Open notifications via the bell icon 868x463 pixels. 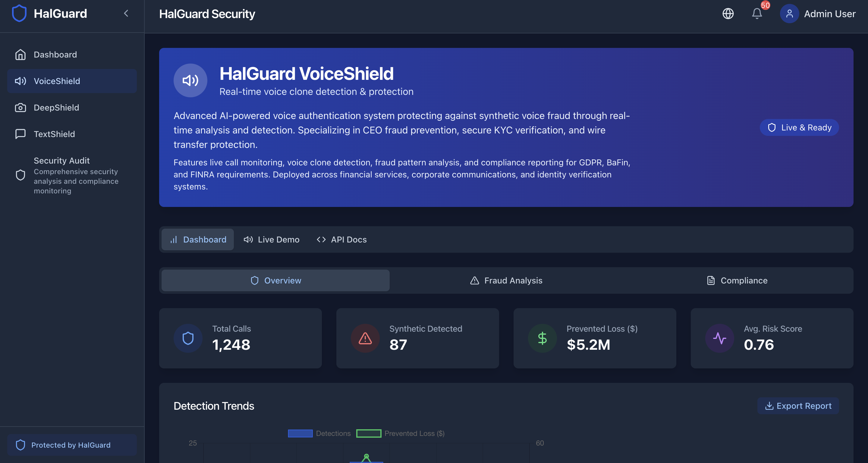click(756, 14)
